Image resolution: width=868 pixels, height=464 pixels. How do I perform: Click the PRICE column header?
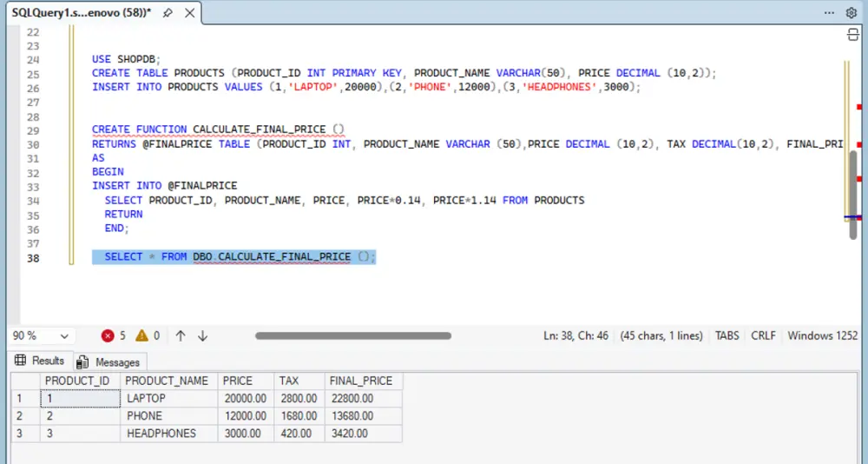tap(246, 381)
